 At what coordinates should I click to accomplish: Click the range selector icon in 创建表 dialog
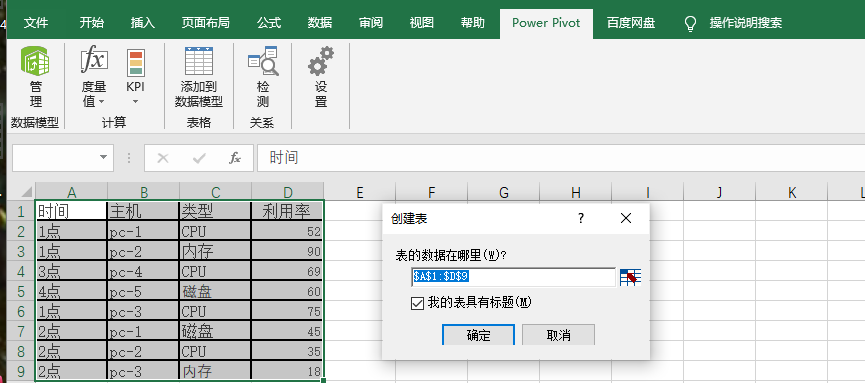(x=630, y=277)
